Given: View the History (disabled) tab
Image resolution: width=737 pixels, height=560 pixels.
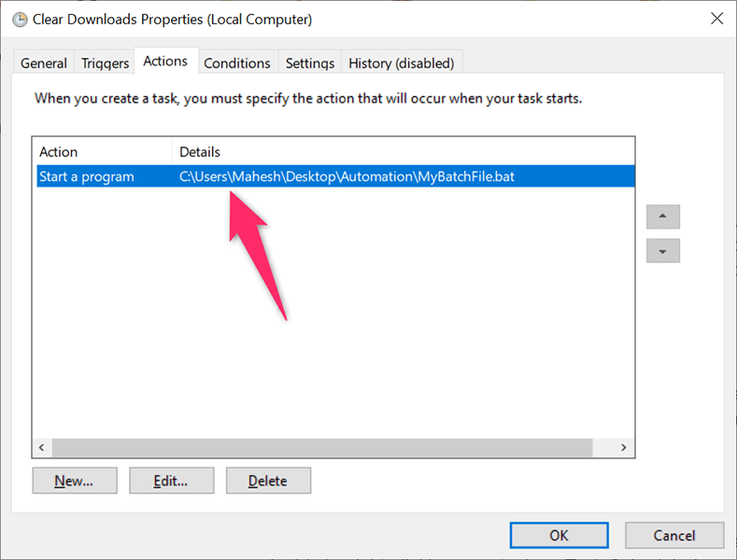Looking at the screenshot, I should coord(401,63).
